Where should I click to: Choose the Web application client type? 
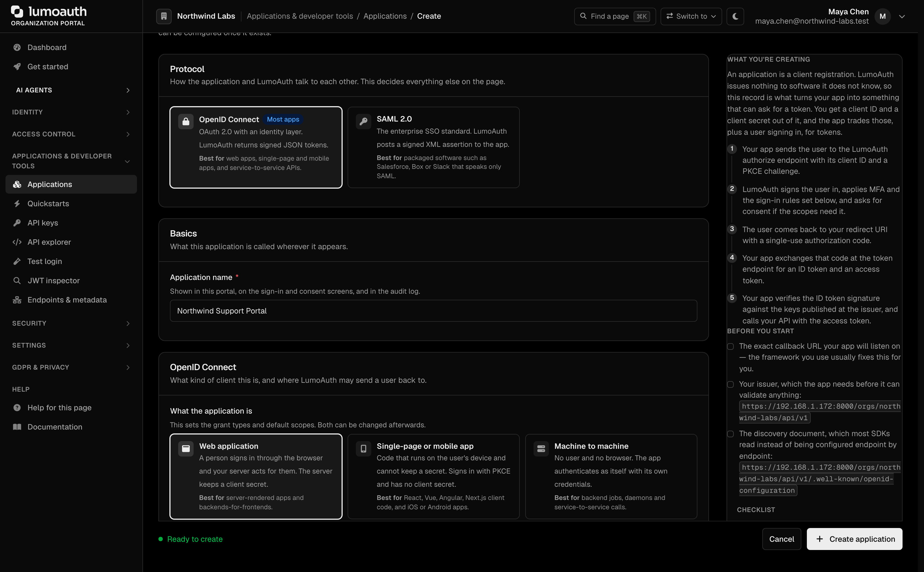pyautogui.click(x=256, y=477)
